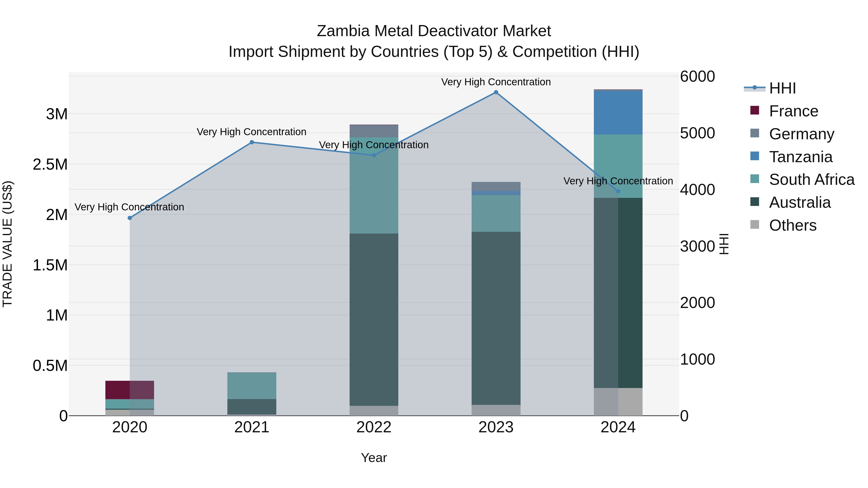Click the France color swatch in legend
This screenshot has height=488, width=868.
(x=755, y=110)
